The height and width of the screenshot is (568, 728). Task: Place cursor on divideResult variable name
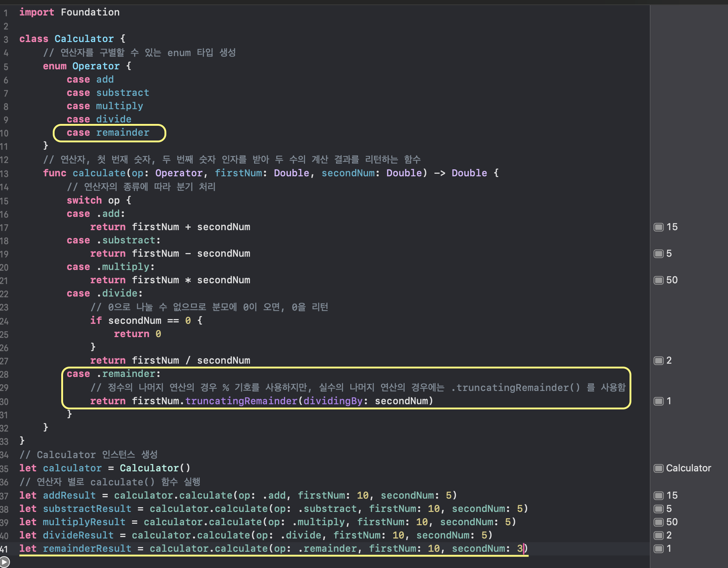click(x=78, y=536)
